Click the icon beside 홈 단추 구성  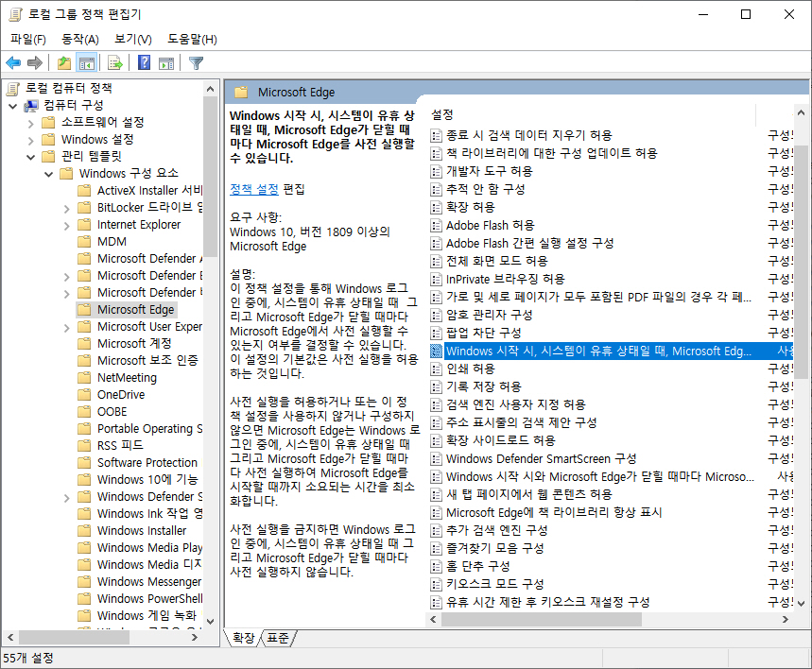pos(436,566)
